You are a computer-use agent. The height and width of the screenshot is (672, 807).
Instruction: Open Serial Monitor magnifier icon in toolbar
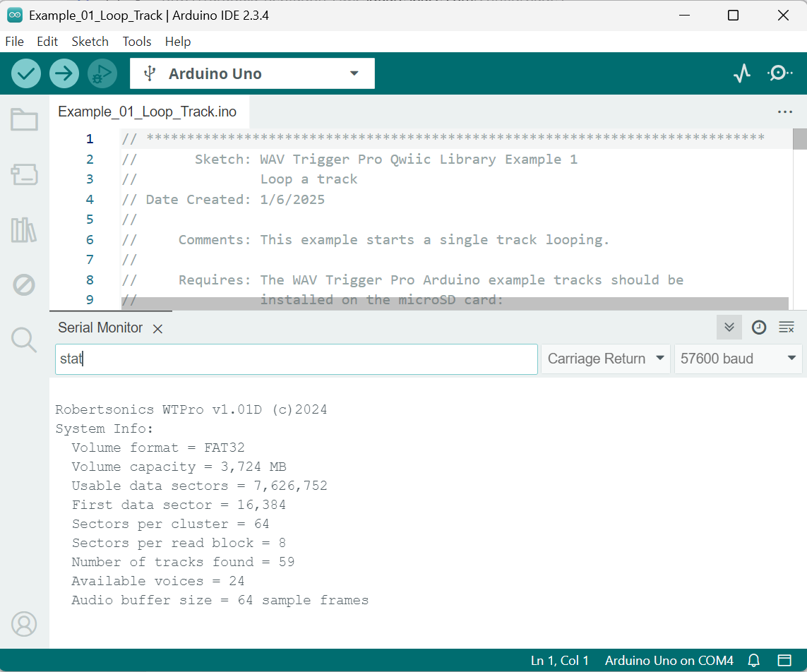tap(779, 73)
